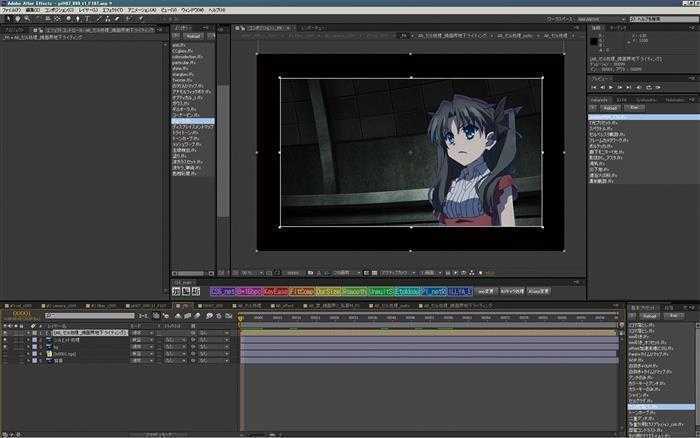Click the current timecode display in the timeline
The height and width of the screenshot is (438, 700).
[x=21, y=315]
